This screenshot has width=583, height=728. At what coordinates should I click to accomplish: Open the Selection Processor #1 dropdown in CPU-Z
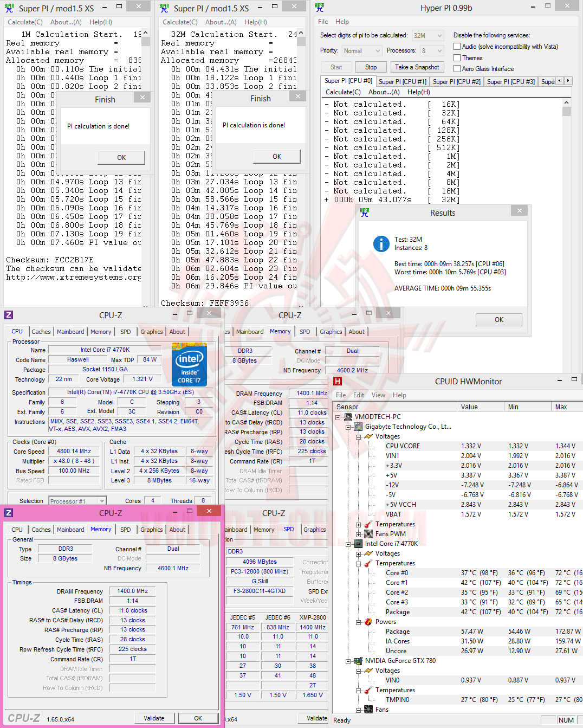click(x=77, y=501)
